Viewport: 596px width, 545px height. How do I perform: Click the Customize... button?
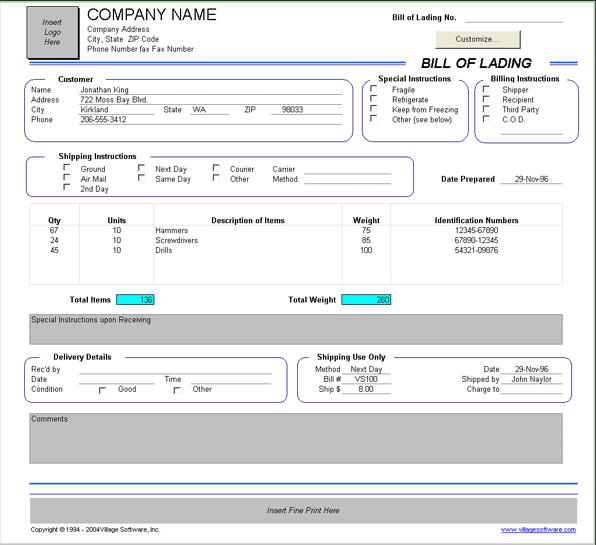(478, 40)
